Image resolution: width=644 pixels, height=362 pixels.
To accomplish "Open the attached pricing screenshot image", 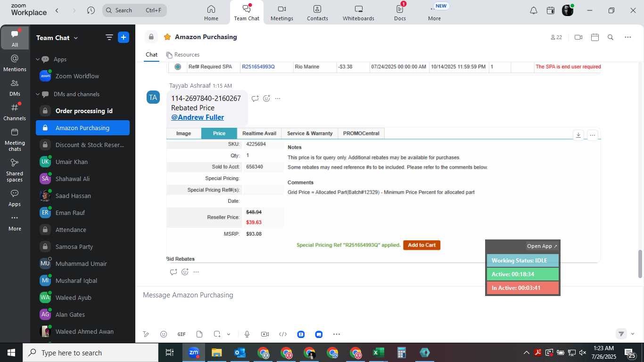I will click(x=383, y=195).
